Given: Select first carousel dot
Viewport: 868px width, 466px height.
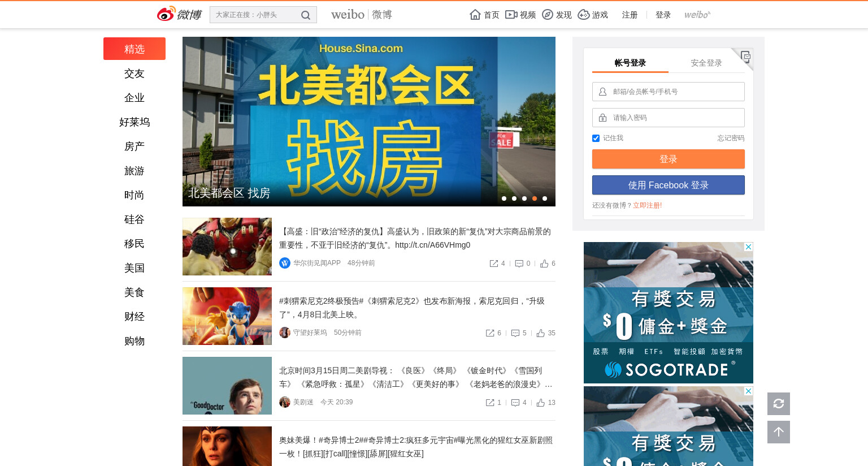Looking at the screenshot, I should click(504, 199).
